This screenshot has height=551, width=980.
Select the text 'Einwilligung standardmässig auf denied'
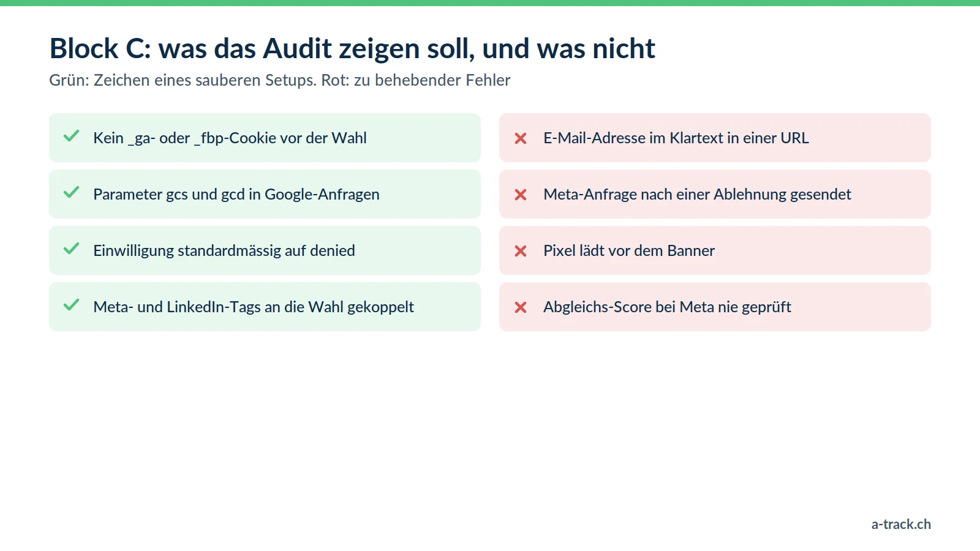point(224,251)
